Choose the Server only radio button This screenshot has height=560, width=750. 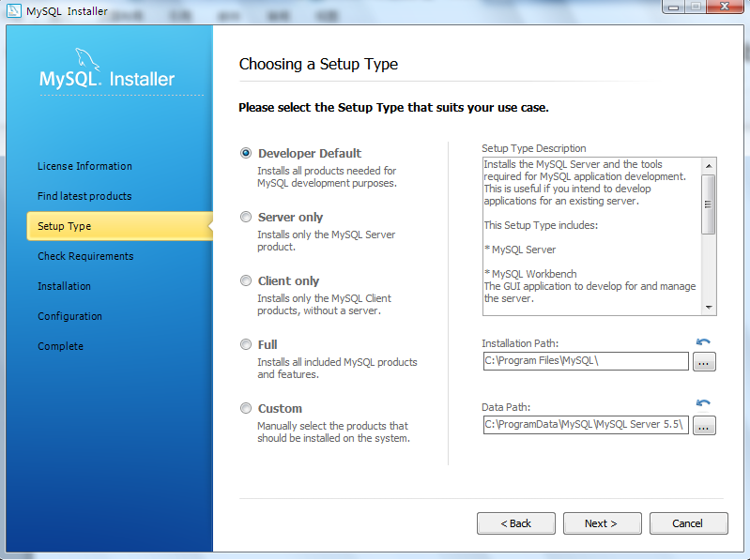[x=246, y=217]
